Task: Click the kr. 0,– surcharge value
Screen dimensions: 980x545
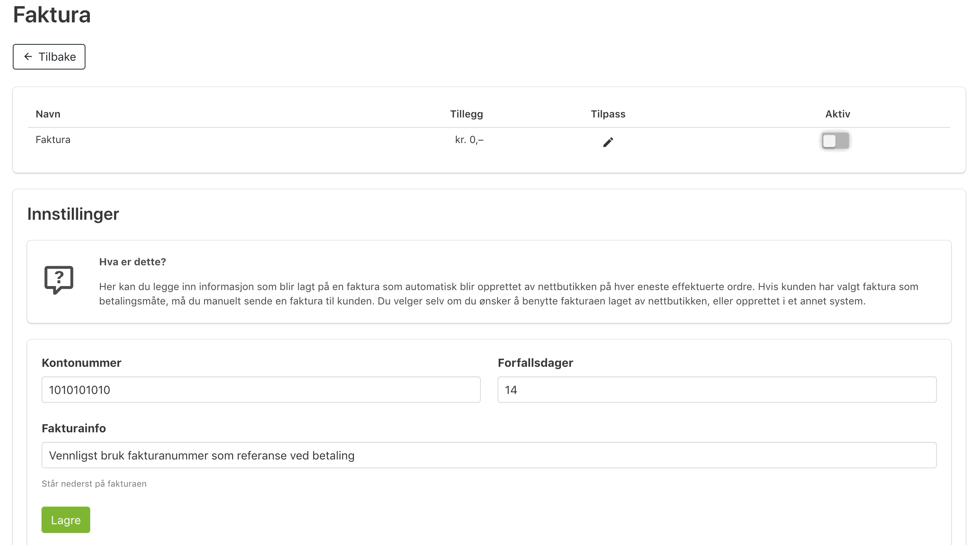Action: pos(469,140)
